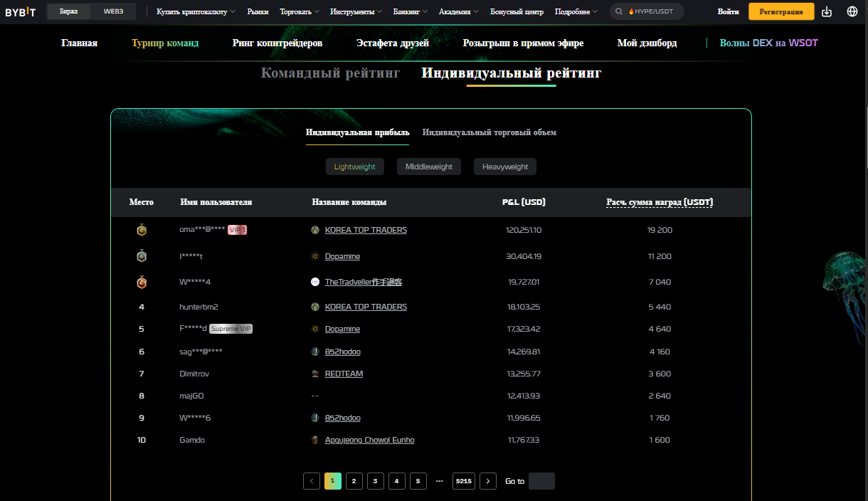Open the Главная tab
Viewport: 868px width, 501px height.
point(80,43)
